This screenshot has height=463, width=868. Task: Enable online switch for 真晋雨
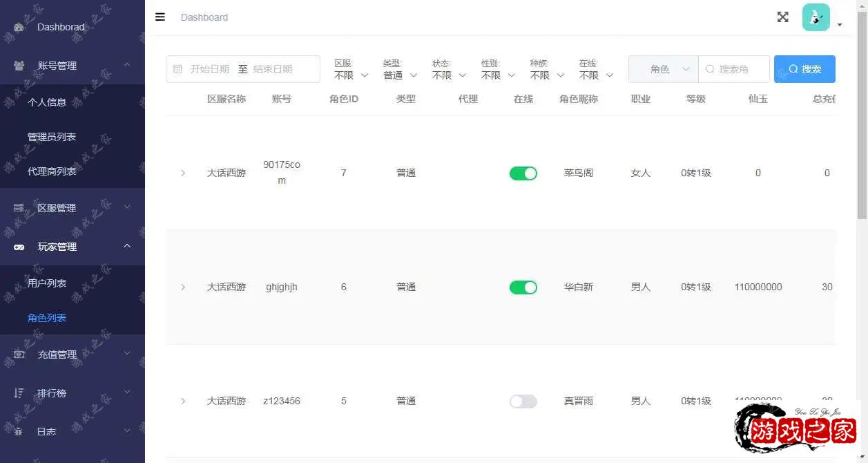tap(523, 401)
